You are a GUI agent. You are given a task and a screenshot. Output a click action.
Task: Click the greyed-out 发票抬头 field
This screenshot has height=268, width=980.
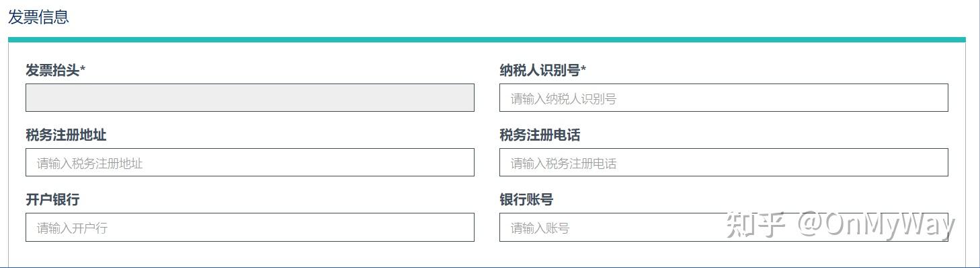pyautogui.click(x=250, y=98)
